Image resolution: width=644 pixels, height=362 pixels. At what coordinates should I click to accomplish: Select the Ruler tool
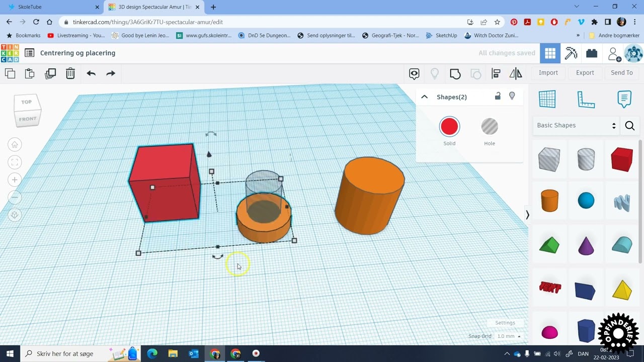pyautogui.click(x=586, y=100)
